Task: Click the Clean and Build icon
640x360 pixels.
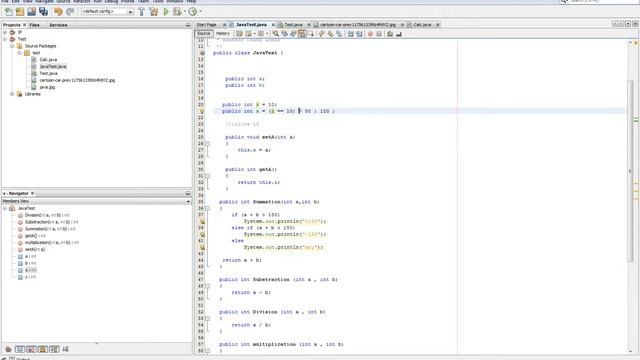Action: [x=154, y=12]
